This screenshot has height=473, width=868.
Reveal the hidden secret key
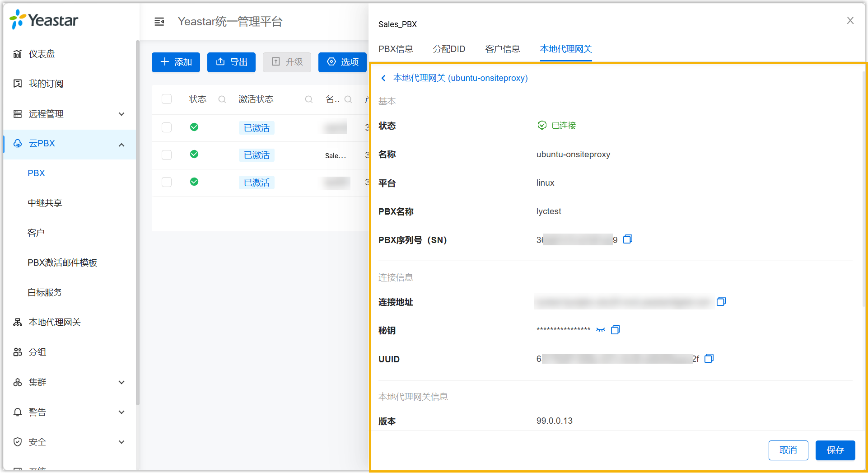pyautogui.click(x=600, y=330)
